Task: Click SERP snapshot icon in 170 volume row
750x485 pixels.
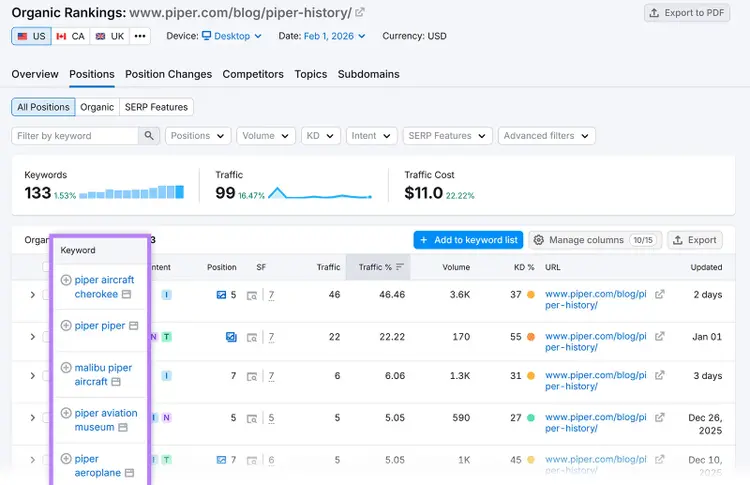Action: point(252,338)
